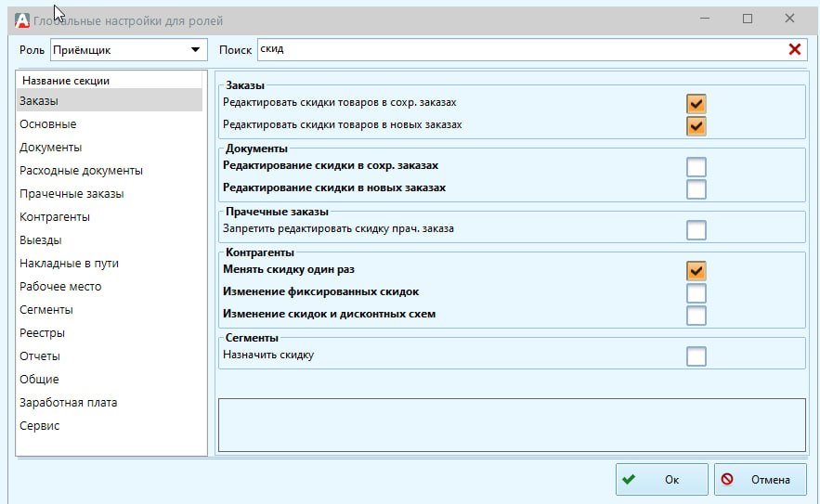Image resolution: width=820 pixels, height=504 pixels.
Task: Enable Изменение скидок и дисконтных схем
Action: click(x=696, y=316)
